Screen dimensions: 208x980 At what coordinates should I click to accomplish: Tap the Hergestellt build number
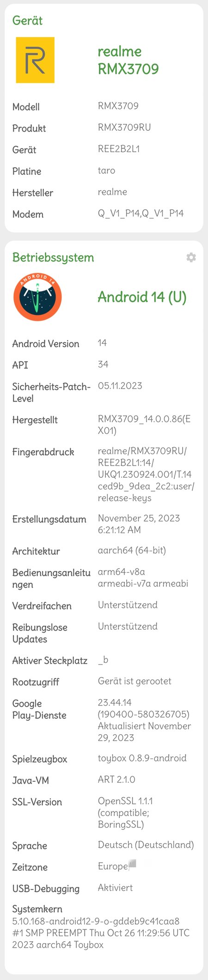144,425
